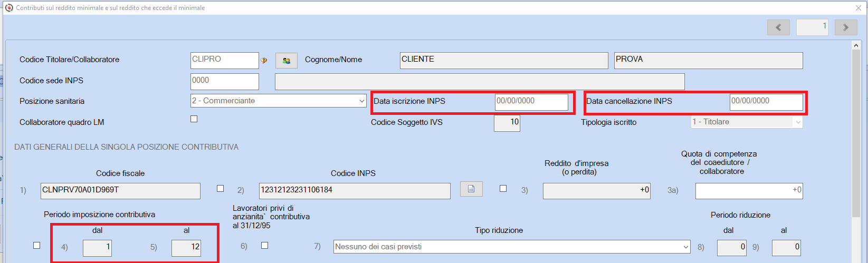Click Data iscrizione INPS date field
Image resolution: width=868 pixels, height=263 pixels.
pyautogui.click(x=531, y=102)
